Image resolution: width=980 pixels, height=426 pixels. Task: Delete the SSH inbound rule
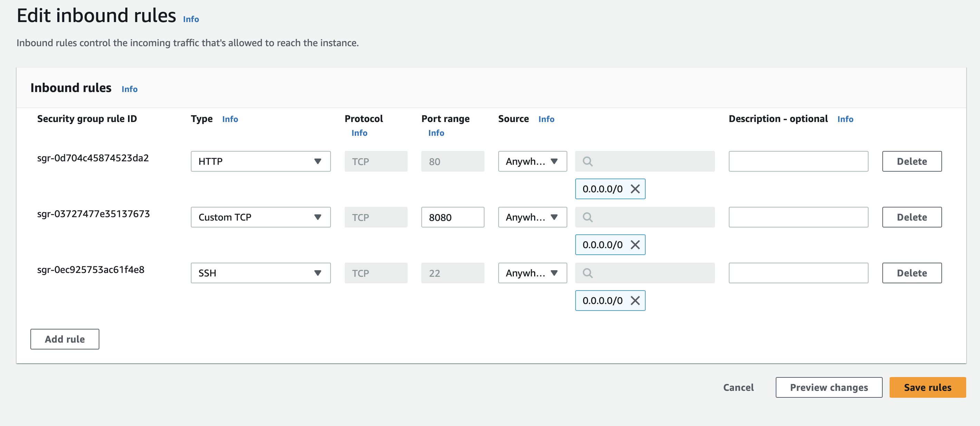pyautogui.click(x=912, y=273)
